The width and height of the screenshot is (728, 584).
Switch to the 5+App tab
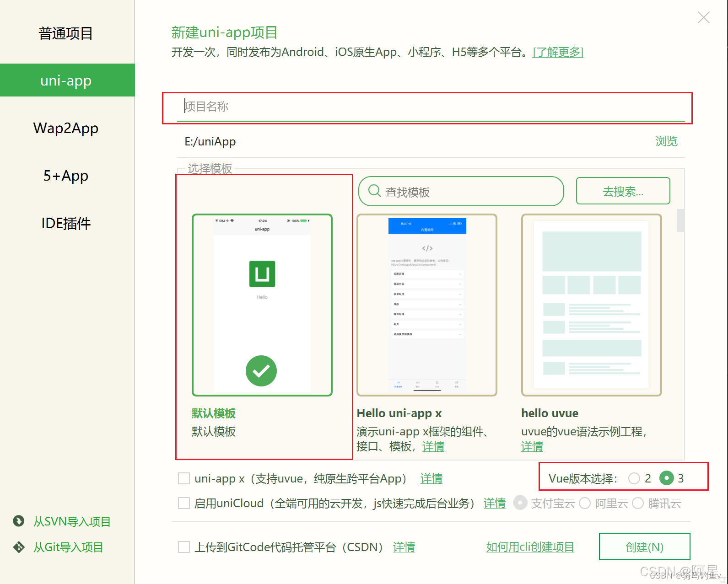(x=66, y=176)
